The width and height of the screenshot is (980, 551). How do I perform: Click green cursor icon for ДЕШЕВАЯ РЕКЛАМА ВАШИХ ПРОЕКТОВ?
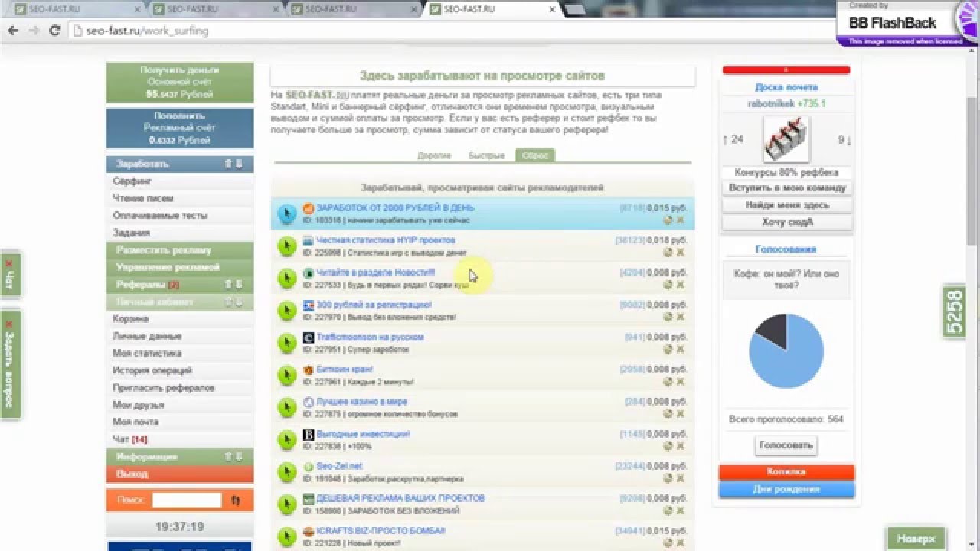click(286, 504)
